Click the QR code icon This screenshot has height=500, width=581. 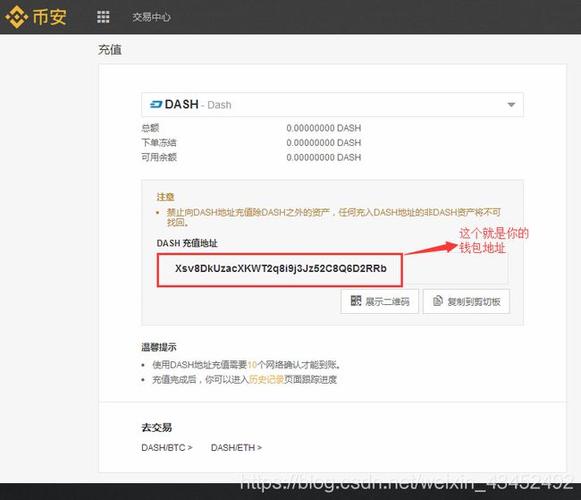356,301
